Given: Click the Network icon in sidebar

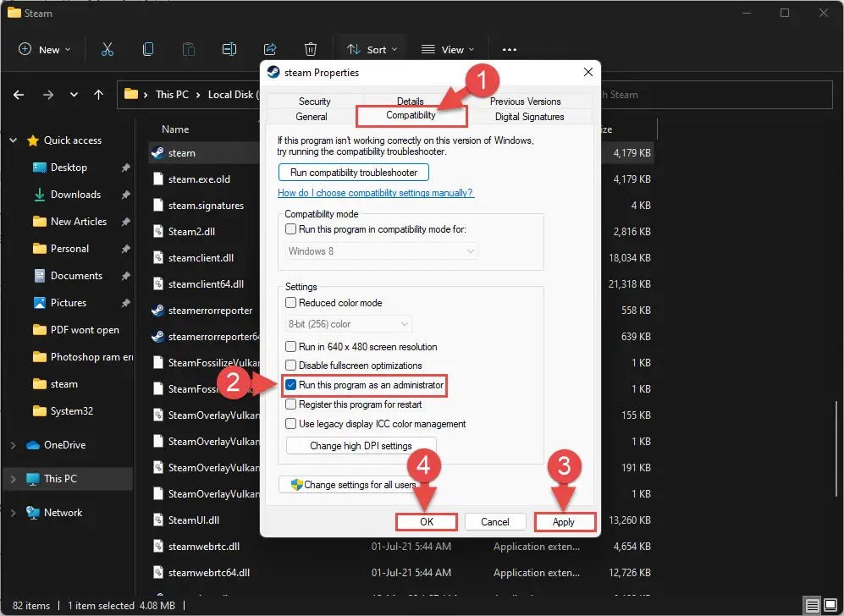Looking at the screenshot, I should pyautogui.click(x=33, y=513).
